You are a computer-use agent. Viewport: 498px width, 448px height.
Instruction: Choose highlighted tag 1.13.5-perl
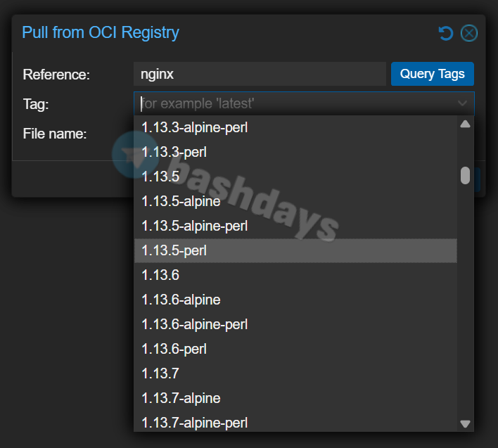coord(174,250)
